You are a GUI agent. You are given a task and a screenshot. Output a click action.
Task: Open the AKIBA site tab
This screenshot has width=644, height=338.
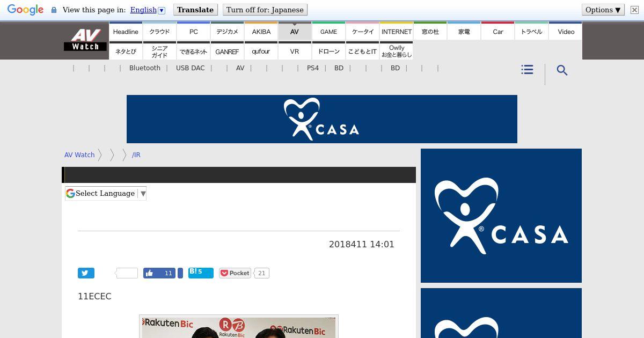point(261,32)
